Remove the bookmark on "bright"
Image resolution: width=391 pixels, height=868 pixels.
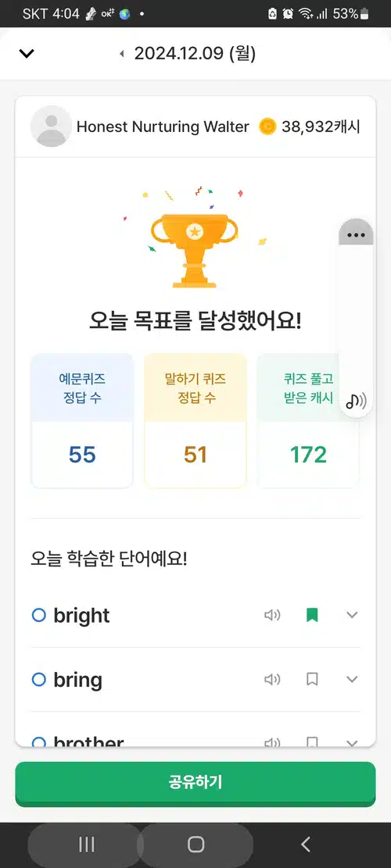click(x=312, y=615)
